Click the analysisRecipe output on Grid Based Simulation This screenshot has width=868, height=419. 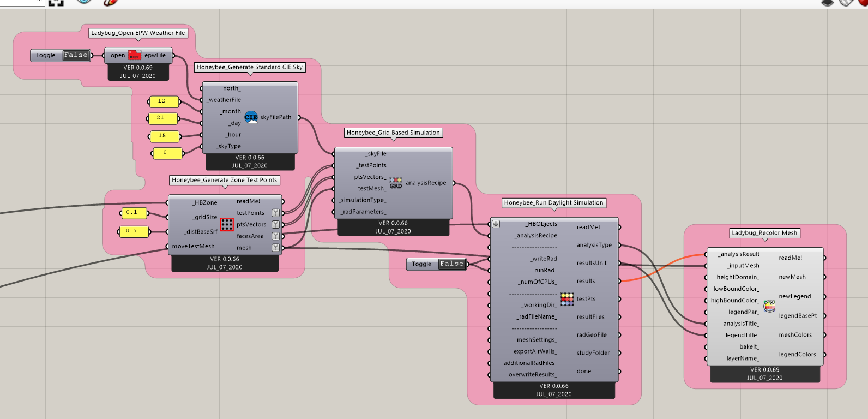[x=426, y=183]
